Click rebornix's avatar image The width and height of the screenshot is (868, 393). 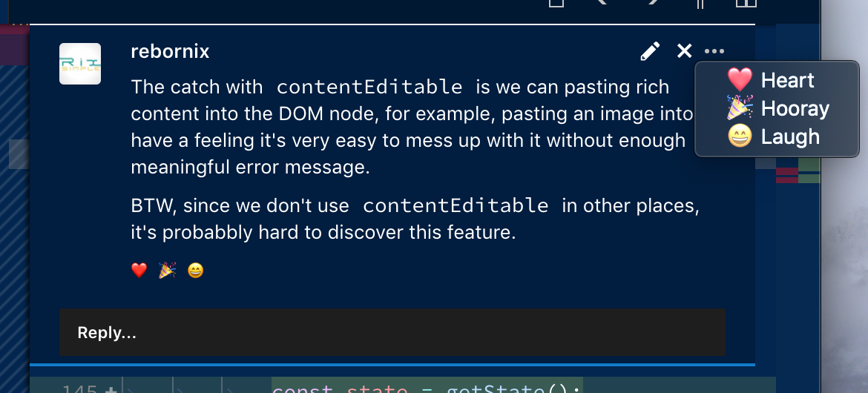(x=80, y=64)
